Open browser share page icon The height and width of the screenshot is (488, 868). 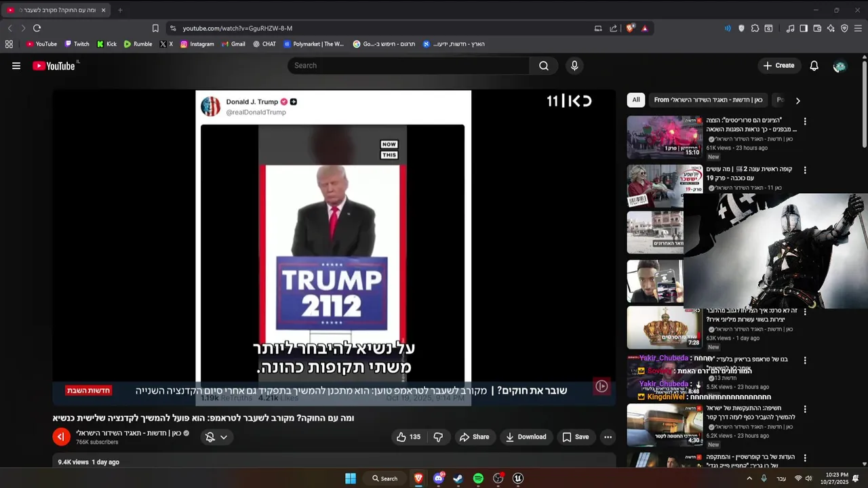613,28
